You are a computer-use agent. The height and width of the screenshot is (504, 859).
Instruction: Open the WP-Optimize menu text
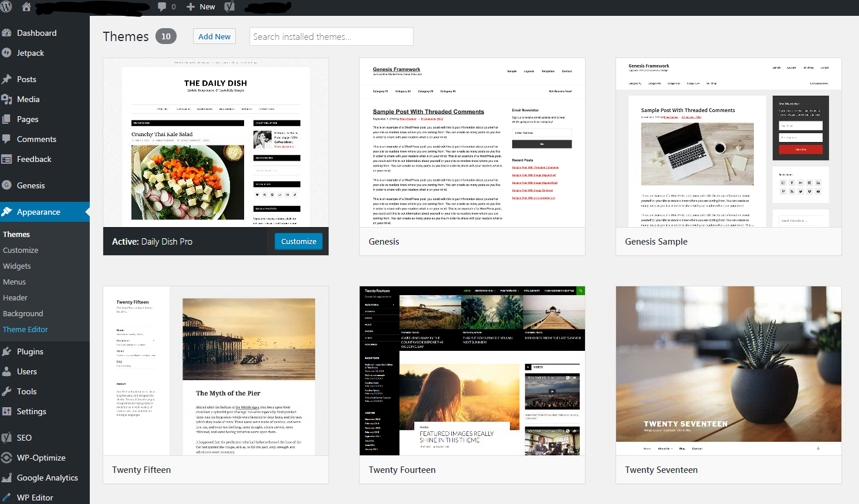click(41, 458)
